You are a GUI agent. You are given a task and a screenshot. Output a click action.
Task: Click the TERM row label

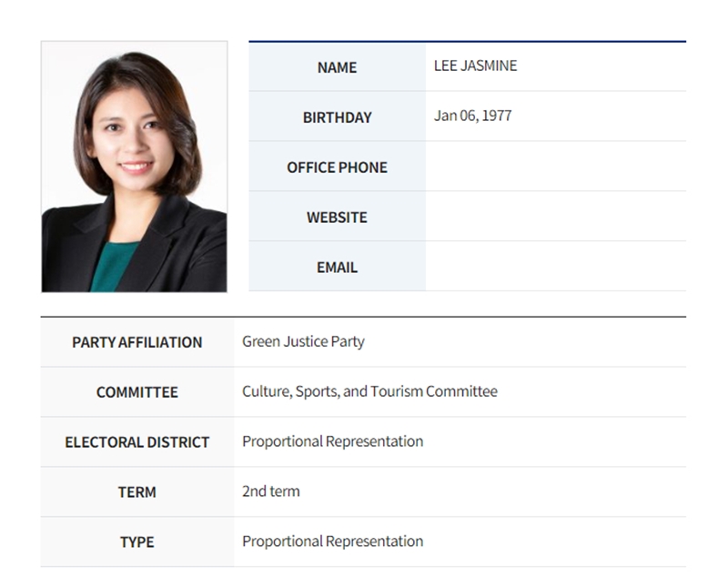137,492
